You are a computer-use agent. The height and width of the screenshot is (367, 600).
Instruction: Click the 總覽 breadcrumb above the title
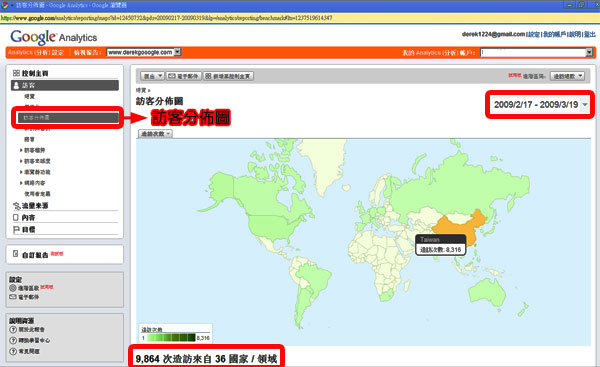[141, 90]
